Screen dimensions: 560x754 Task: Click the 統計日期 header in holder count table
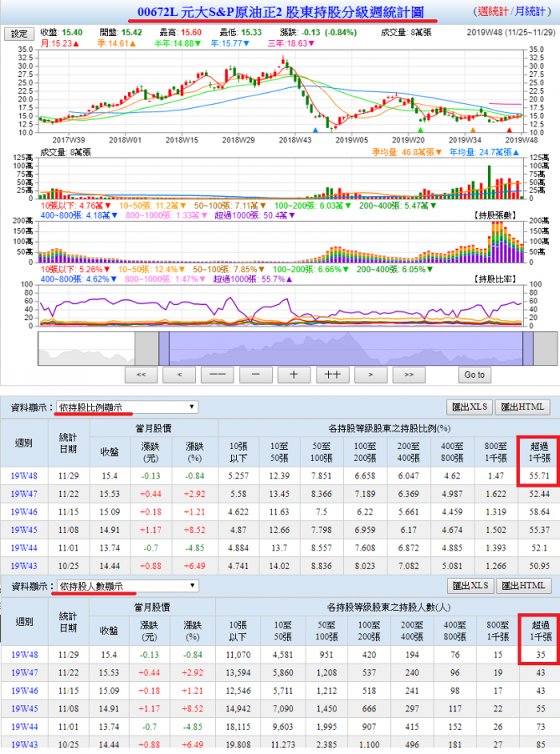click(x=68, y=622)
